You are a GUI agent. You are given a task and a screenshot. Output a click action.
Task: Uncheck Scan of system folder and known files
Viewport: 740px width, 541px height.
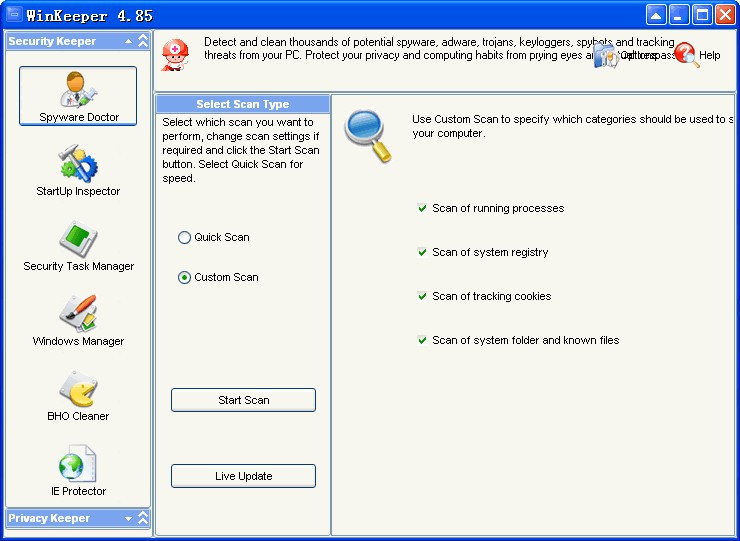[x=422, y=340]
